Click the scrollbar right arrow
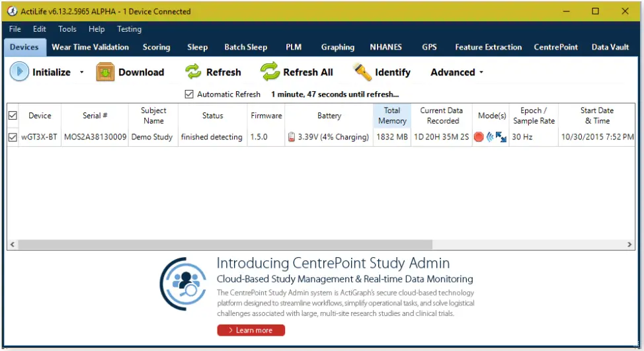The height and width of the screenshot is (351, 644). coord(629,245)
